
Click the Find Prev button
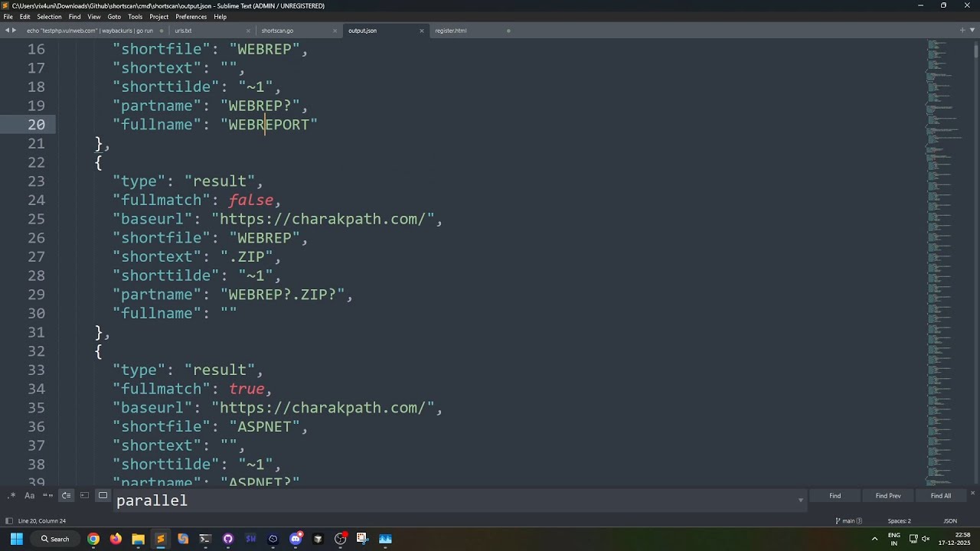(888, 496)
